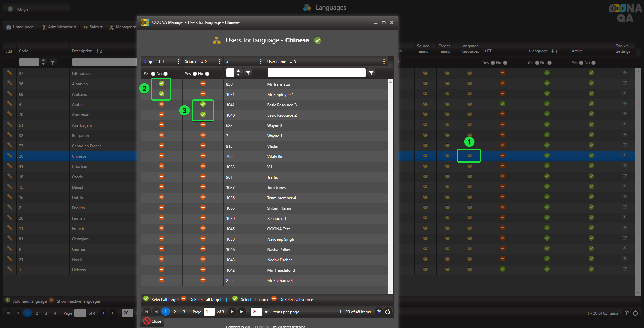Click the Source Teams icon for Albanian

tap(425, 83)
